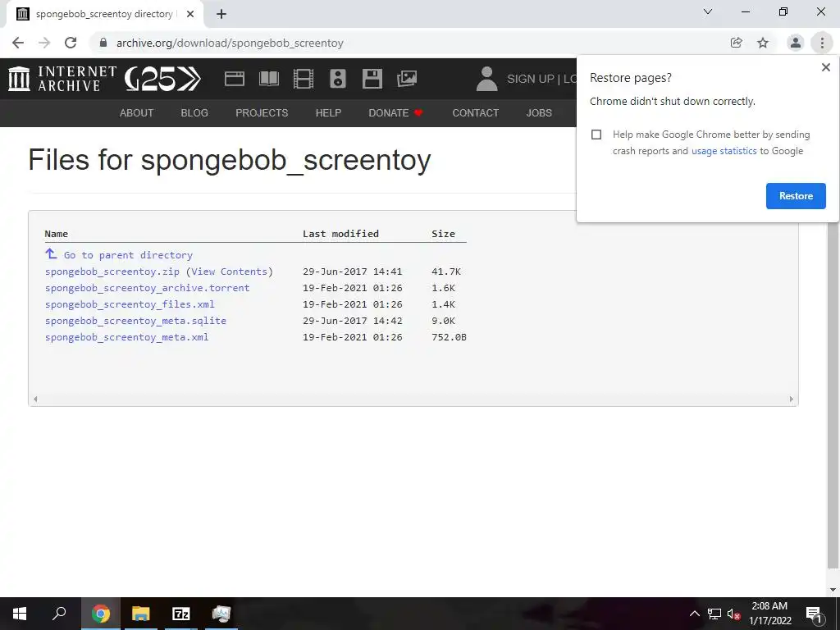Open the ABOUT menu item

click(137, 113)
